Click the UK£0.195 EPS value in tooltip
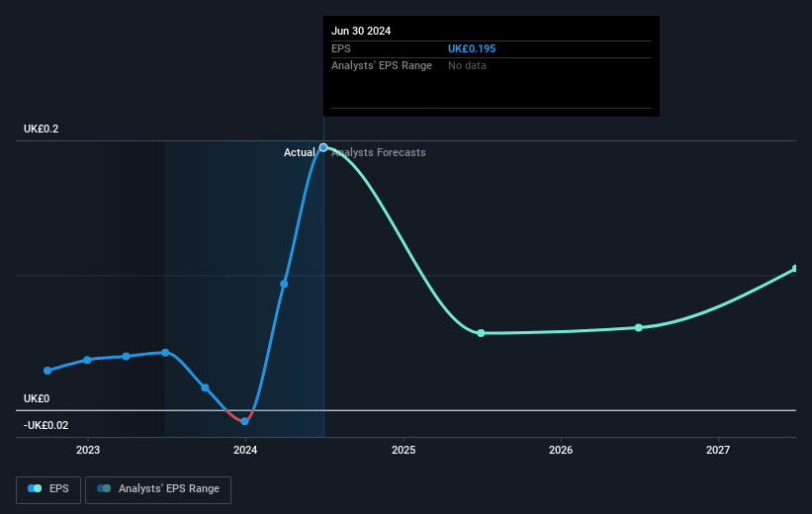 pos(472,48)
